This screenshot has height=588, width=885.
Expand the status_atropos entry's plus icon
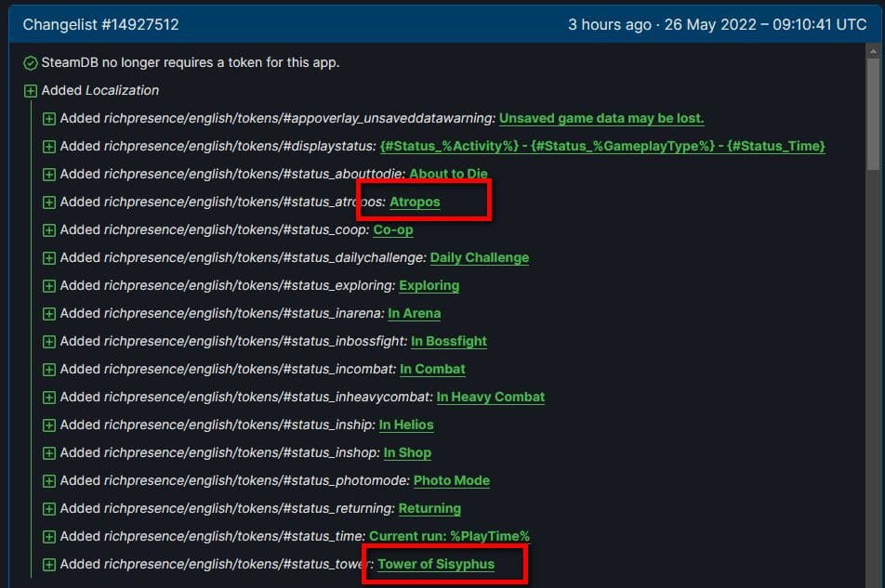click(x=49, y=203)
